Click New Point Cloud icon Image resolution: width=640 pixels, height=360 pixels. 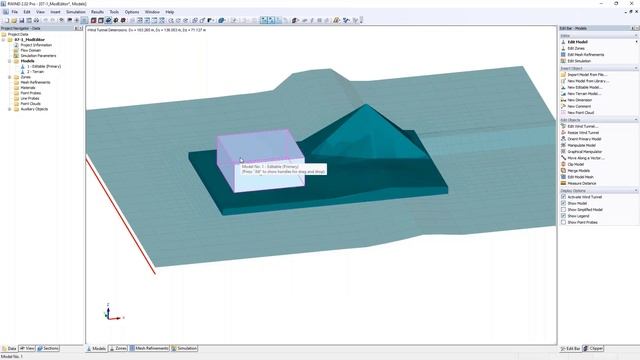(x=563, y=113)
